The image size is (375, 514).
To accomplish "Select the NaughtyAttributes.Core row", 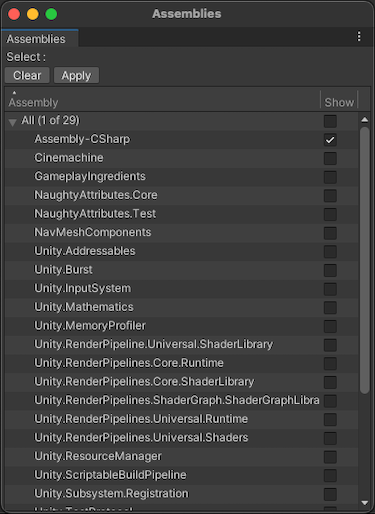I will [182, 195].
